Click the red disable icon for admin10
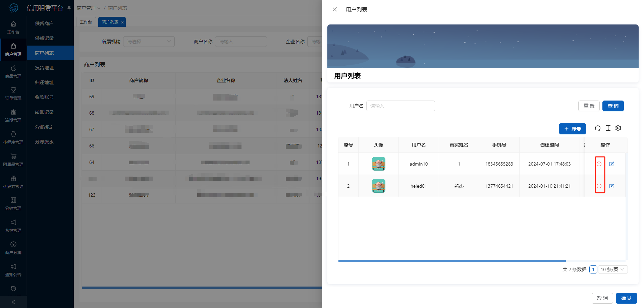Viewport: 644px width, 308px height. (599, 164)
